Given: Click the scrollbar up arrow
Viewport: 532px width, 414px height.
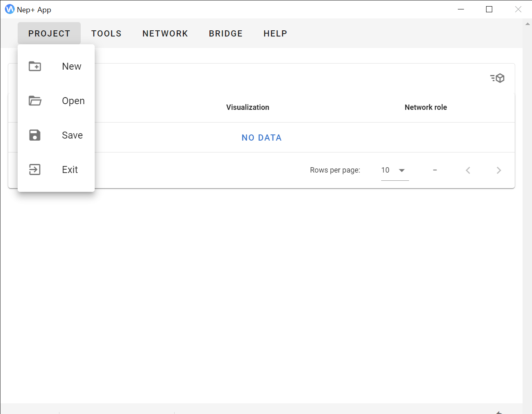Looking at the screenshot, I should pyautogui.click(x=527, y=24).
